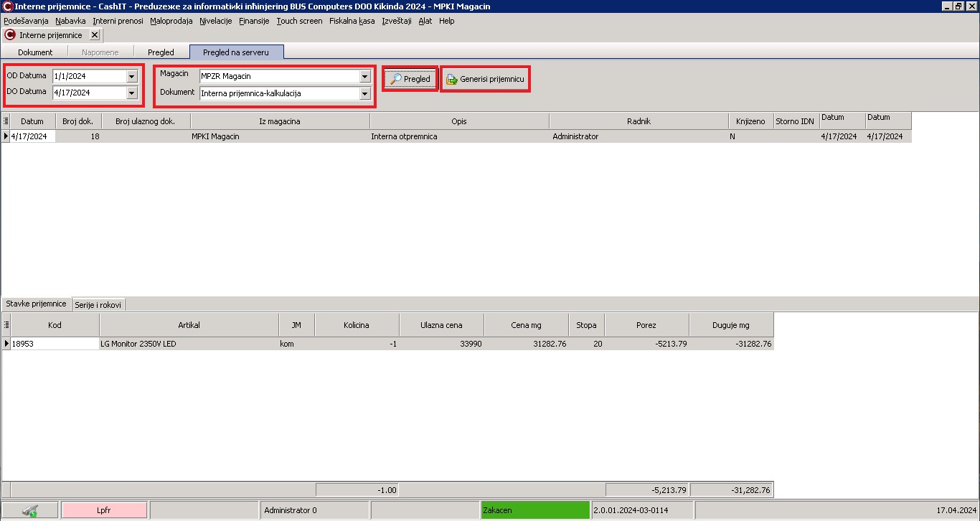The image size is (980, 521).
Task: Switch to the Dokument tab
Action: click(35, 52)
